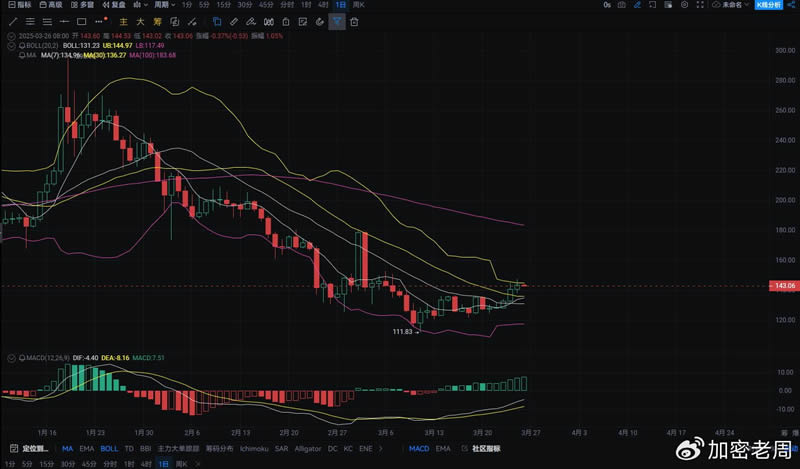Add the EMA sub indicator next to MACD
The width and height of the screenshot is (800, 469).
tap(443, 449)
